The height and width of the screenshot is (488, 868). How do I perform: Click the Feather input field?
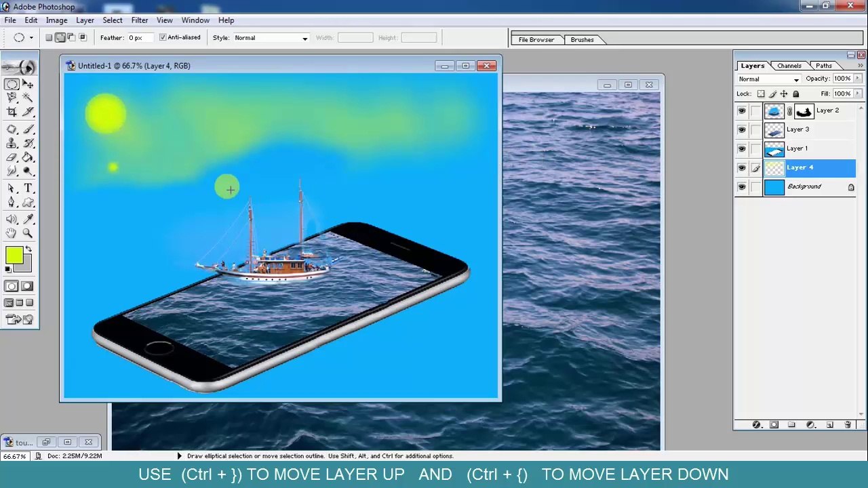140,38
